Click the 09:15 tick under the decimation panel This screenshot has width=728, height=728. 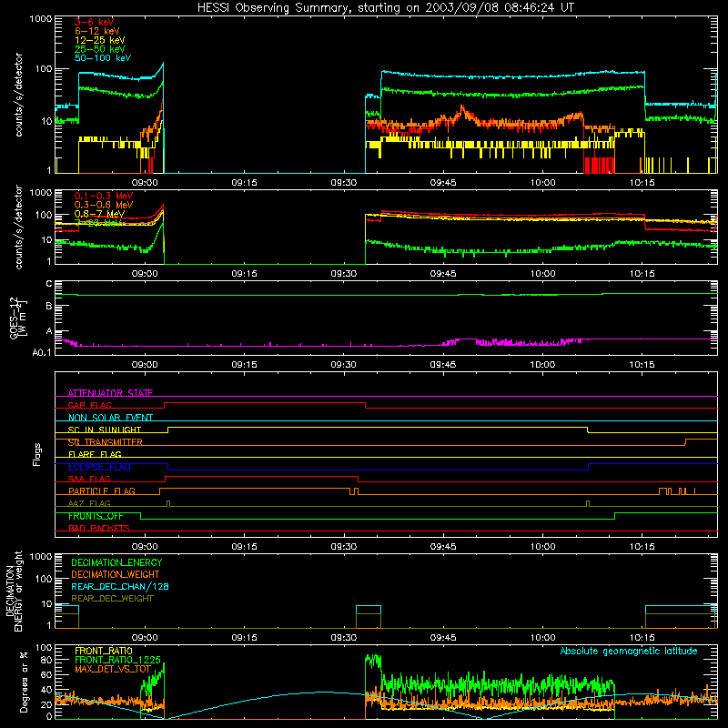[x=244, y=638]
